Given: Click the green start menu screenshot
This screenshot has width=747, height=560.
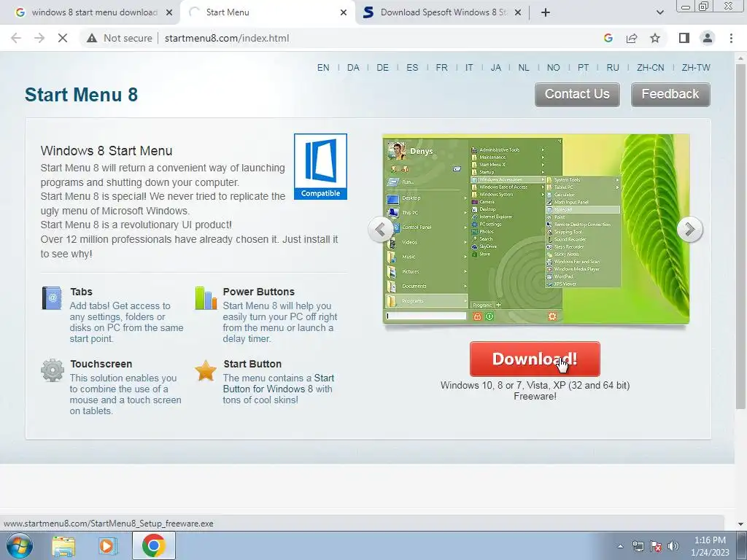Looking at the screenshot, I should pyautogui.click(x=536, y=229).
